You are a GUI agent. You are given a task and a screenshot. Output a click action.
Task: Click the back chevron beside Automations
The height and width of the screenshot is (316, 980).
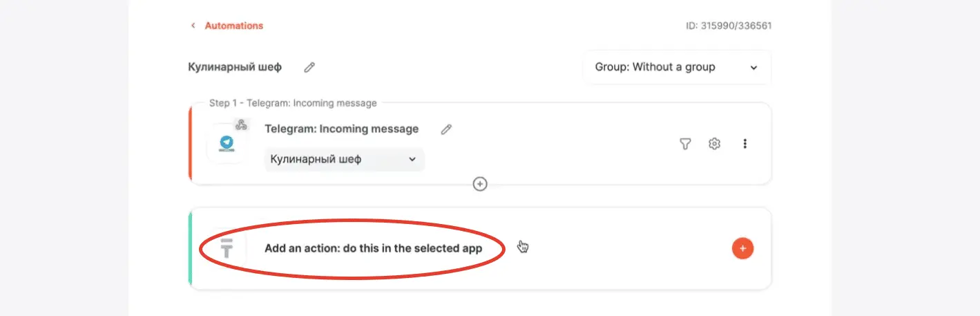coord(193,26)
